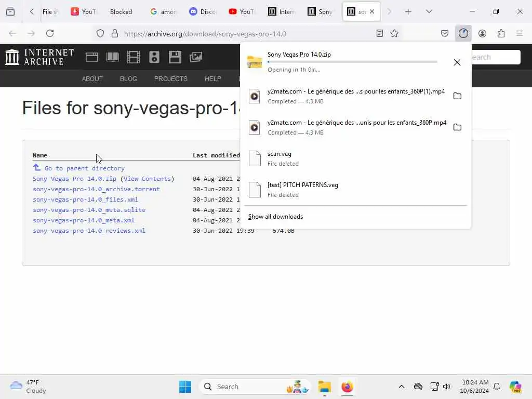This screenshot has width=532, height=399.
Task: Toggle reader view icon in address bar
Action: click(x=380, y=33)
